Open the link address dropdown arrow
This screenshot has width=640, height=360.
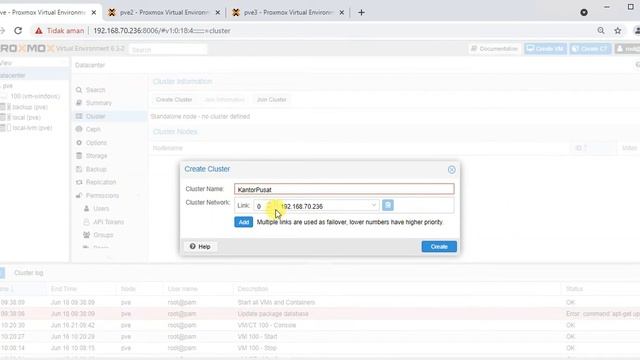coord(373,206)
